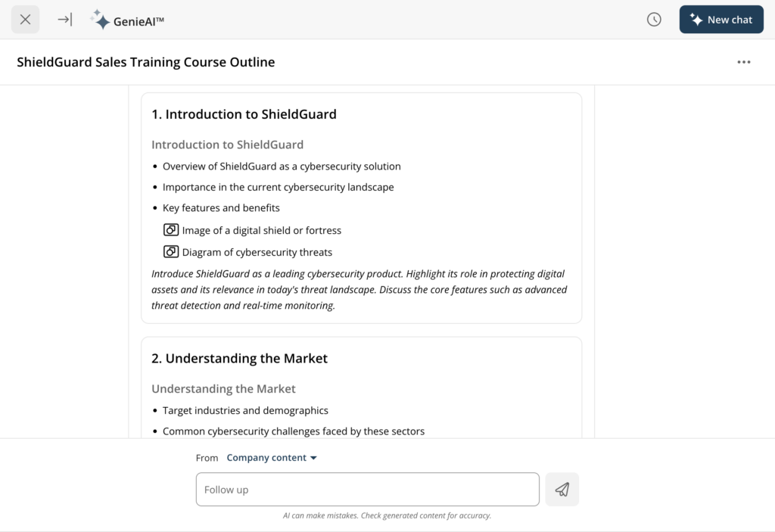Open the three-dot options menu
Viewport: 775px width, 532px height.
pyautogui.click(x=744, y=62)
